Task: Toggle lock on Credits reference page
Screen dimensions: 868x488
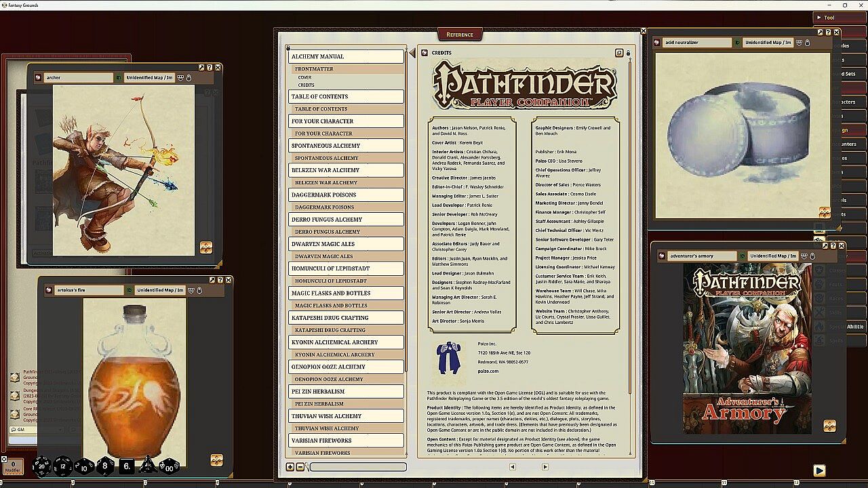Action: point(628,53)
